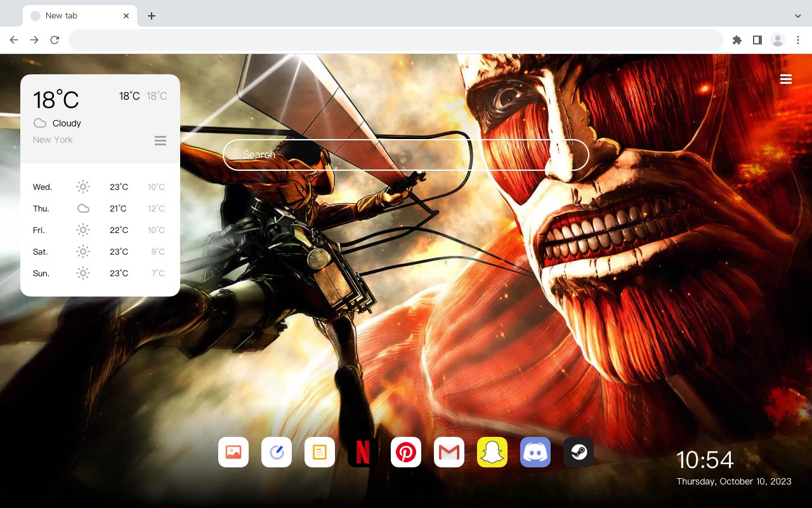
Task: Go back to the previous page
Action: (14, 40)
